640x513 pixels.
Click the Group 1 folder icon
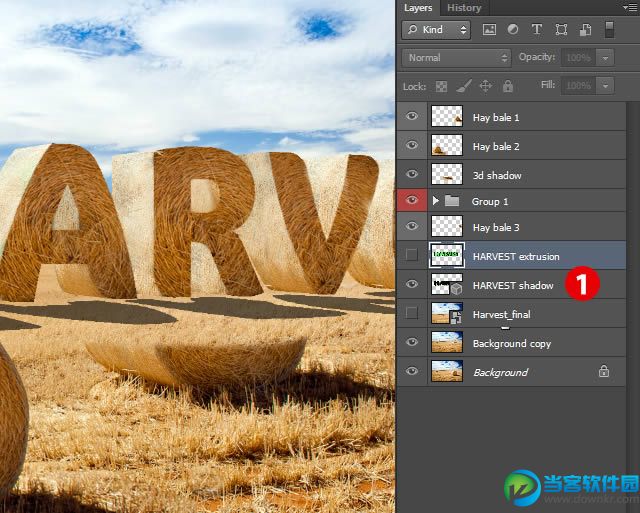[x=452, y=201]
